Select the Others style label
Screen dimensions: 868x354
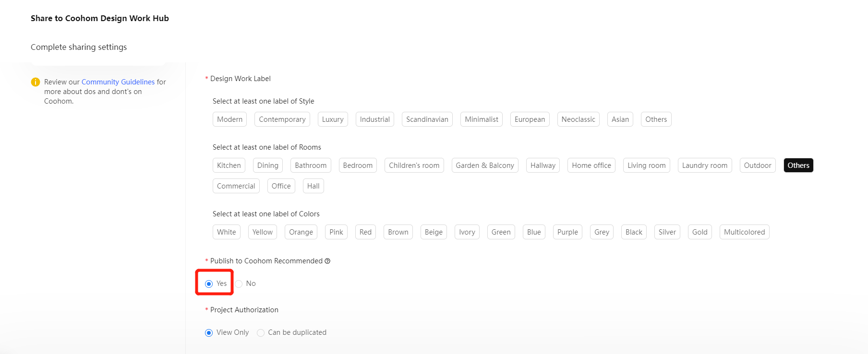[x=656, y=119]
